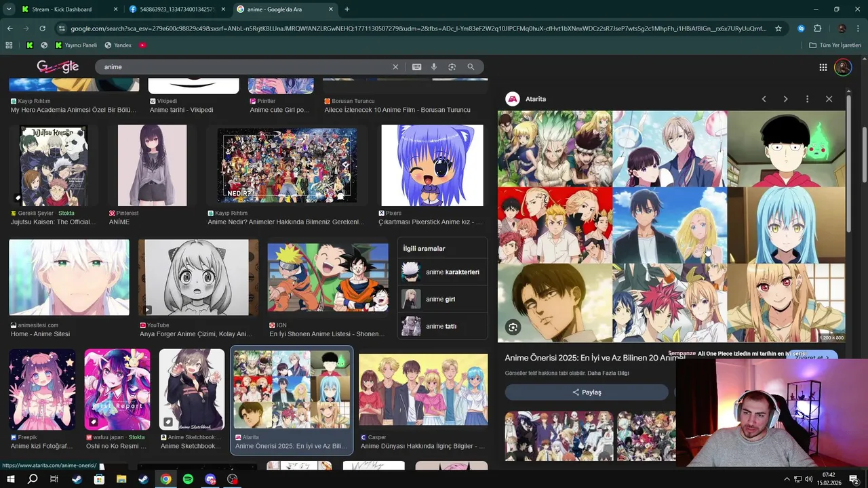Open the Pinterest ANİME girl image
The width and height of the screenshot is (868, 488).
(x=152, y=165)
